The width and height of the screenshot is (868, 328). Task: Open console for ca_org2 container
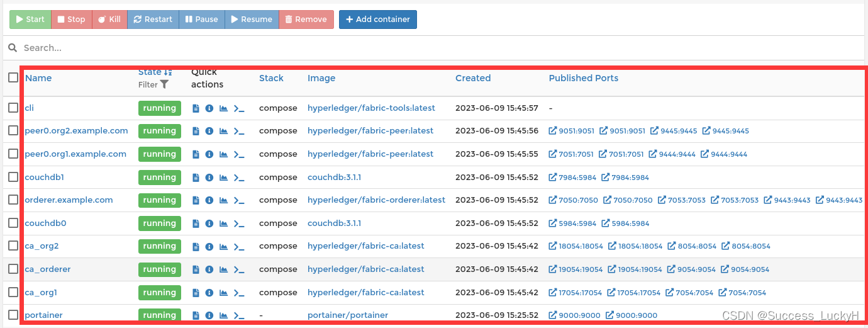click(x=239, y=246)
